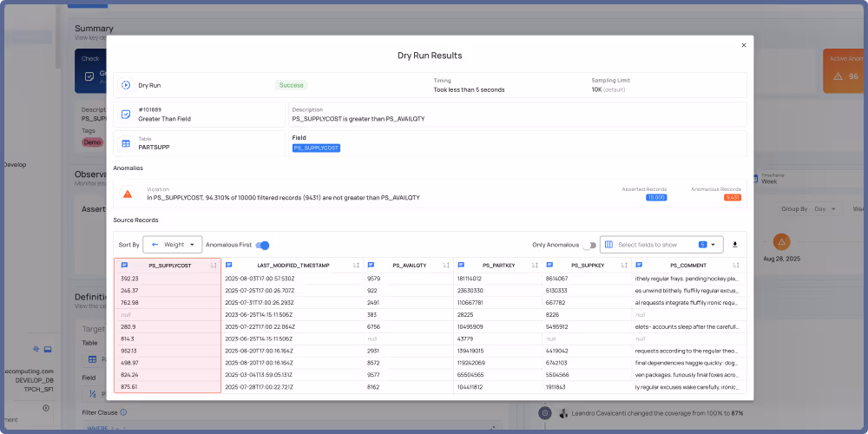
Task: Click the violation message about PS_SUPPLYCOST records
Action: [x=283, y=197]
